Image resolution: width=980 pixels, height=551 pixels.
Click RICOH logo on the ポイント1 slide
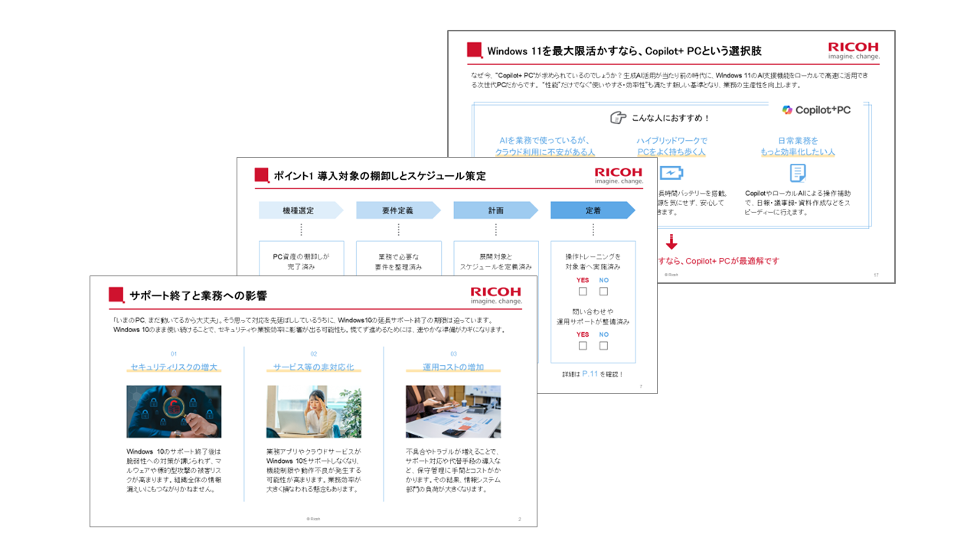pos(619,176)
